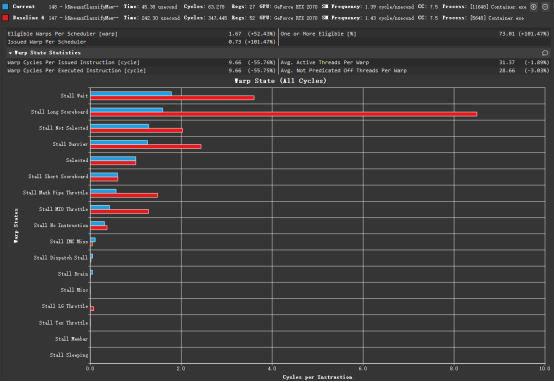Select kernel name 147 in the Baseline row
The image size is (554, 382).
pos(83,18)
